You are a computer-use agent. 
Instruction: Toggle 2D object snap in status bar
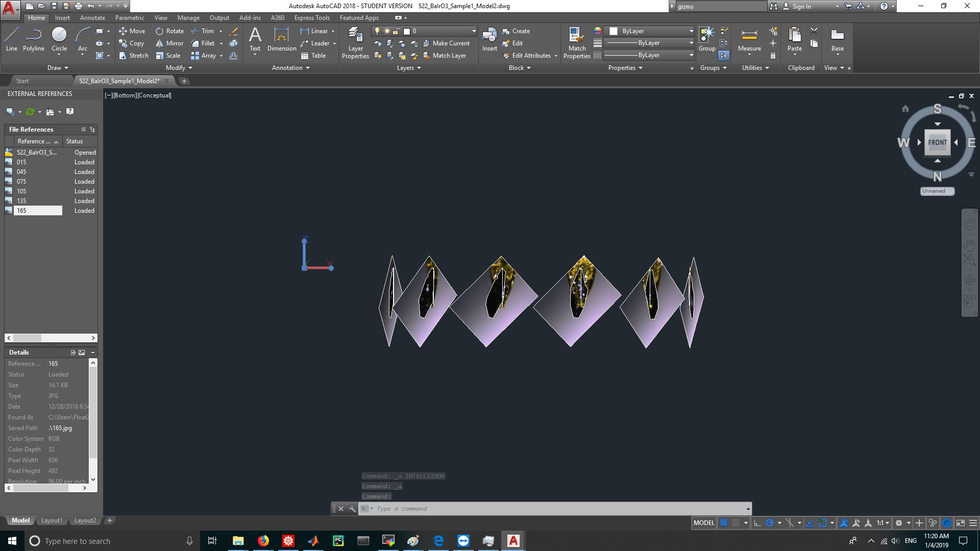click(x=822, y=523)
